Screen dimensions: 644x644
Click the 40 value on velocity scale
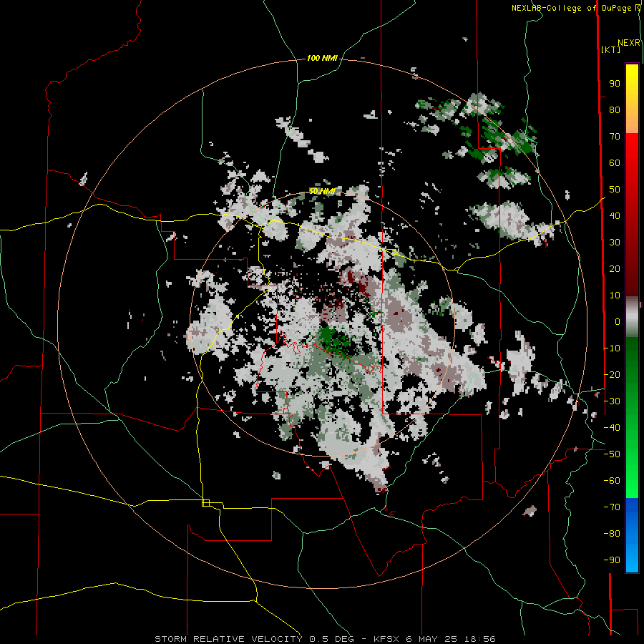615,216
